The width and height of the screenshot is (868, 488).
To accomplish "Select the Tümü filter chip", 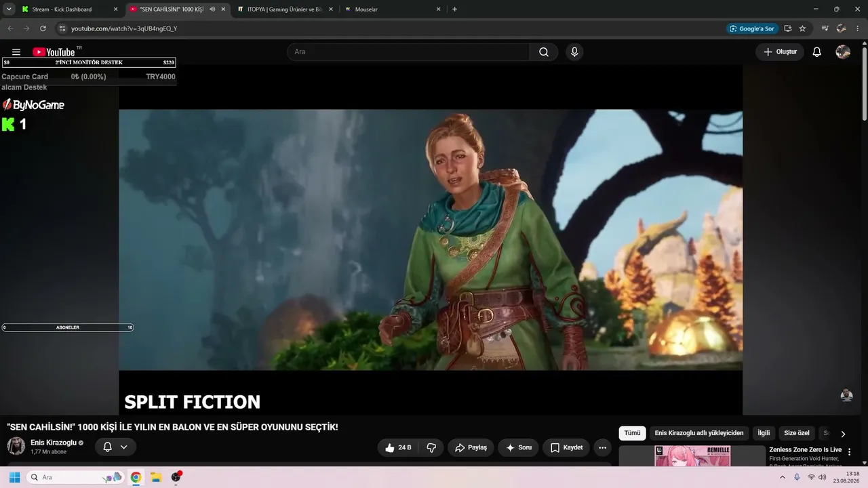I will (x=632, y=433).
